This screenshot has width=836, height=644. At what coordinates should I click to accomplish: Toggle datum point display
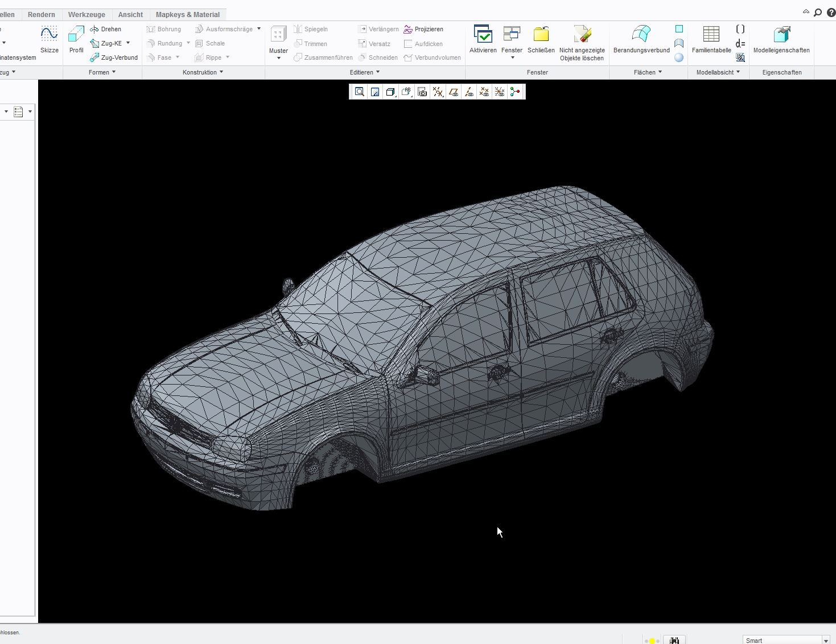(x=484, y=92)
